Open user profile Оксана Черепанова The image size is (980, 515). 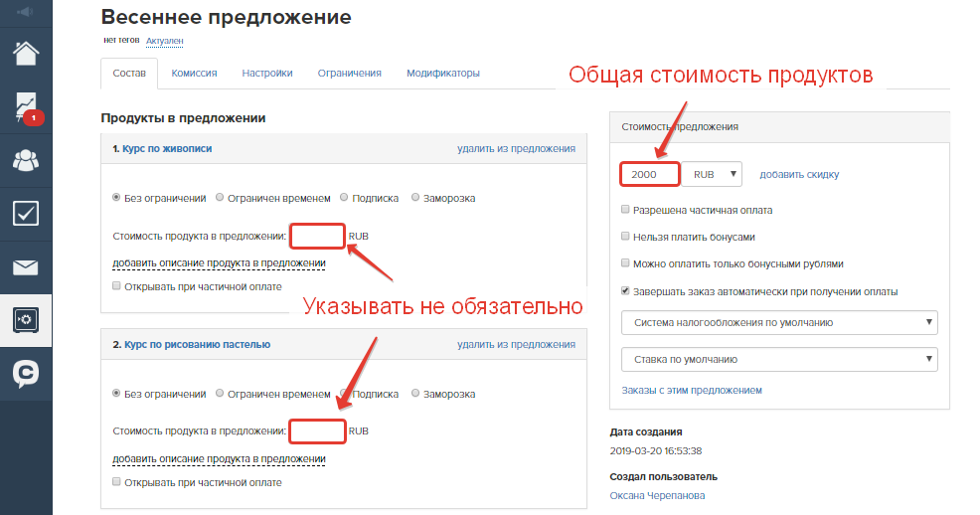coord(658,496)
